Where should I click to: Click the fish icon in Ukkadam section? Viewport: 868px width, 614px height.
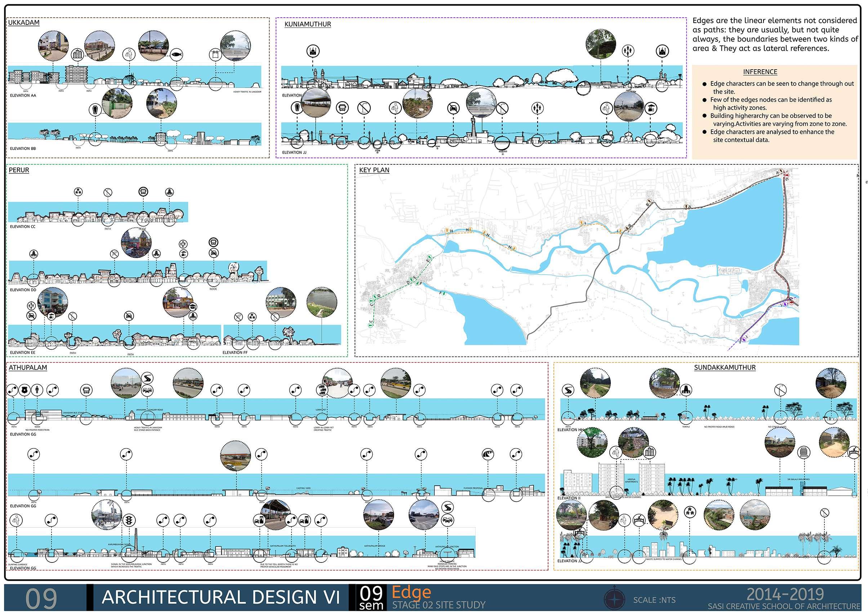tap(177, 55)
